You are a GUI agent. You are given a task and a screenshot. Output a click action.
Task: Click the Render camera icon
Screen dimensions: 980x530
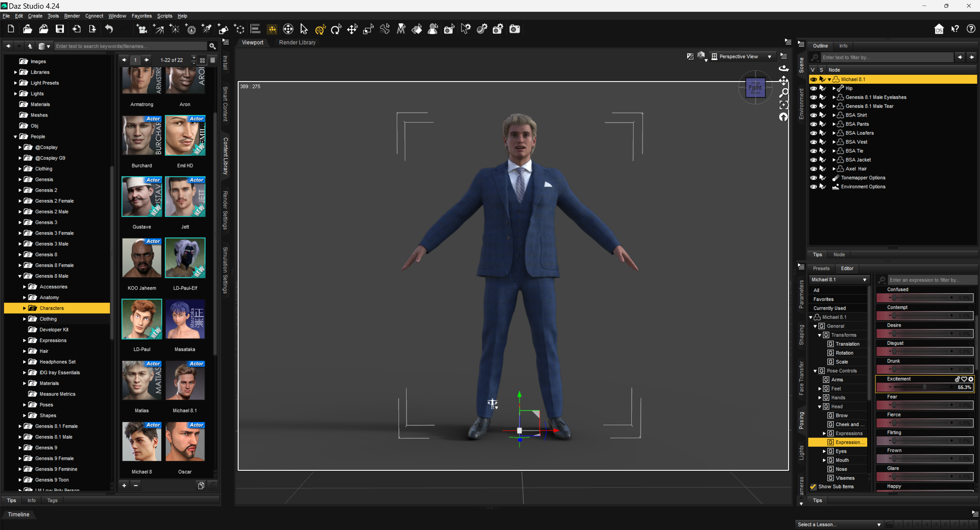click(x=514, y=29)
